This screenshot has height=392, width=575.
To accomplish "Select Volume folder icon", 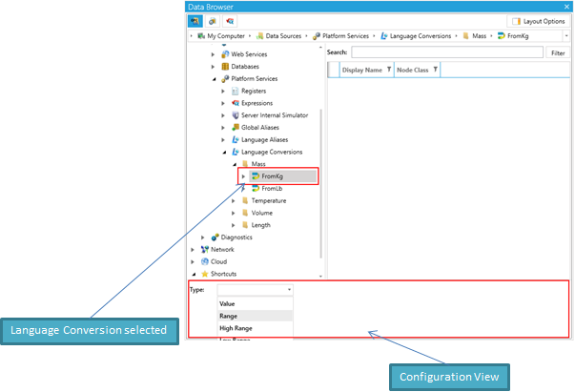I will [x=245, y=213].
